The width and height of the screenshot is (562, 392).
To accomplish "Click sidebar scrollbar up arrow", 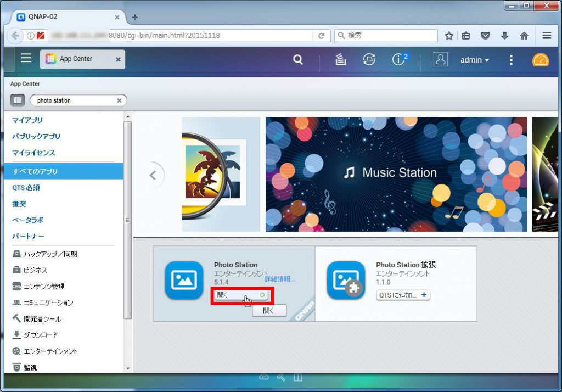I will pos(128,117).
